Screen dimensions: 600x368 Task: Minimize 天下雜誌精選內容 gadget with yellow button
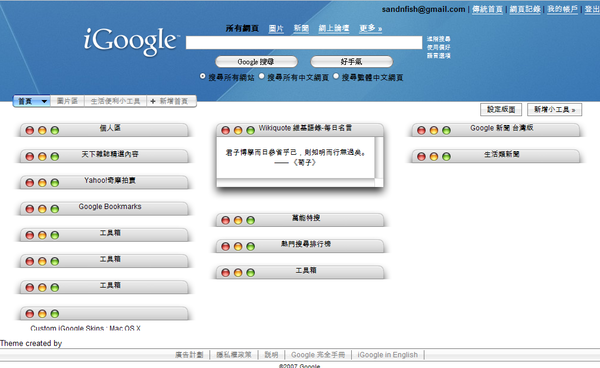(x=42, y=156)
